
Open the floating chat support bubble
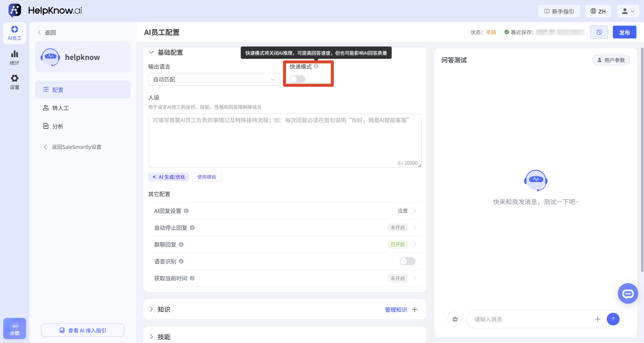pos(628,293)
